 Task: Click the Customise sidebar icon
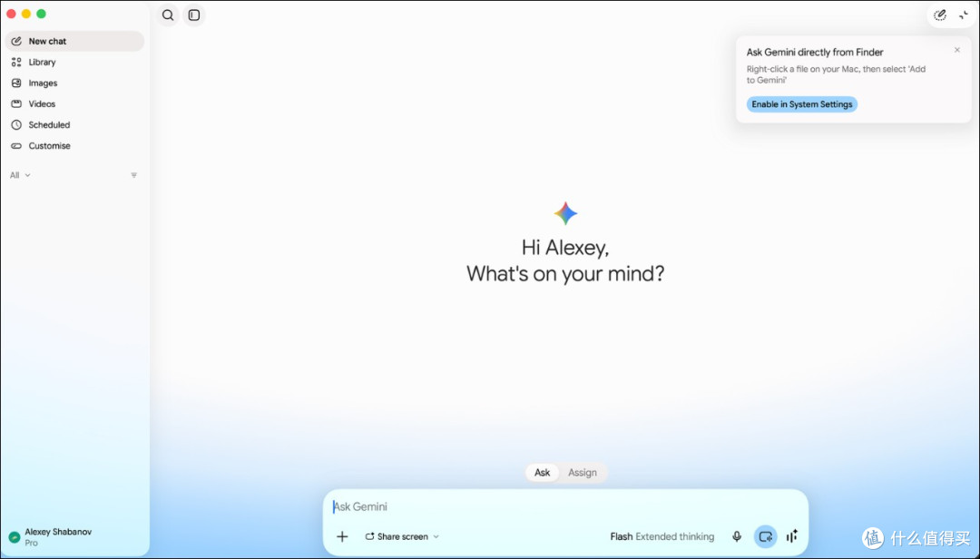click(x=17, y=146)
